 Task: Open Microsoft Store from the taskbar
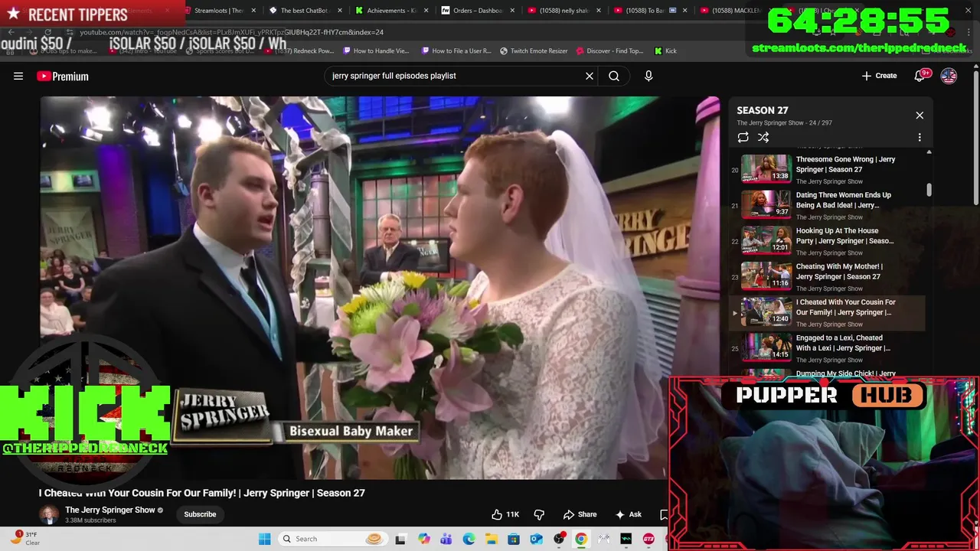point(513,539)
